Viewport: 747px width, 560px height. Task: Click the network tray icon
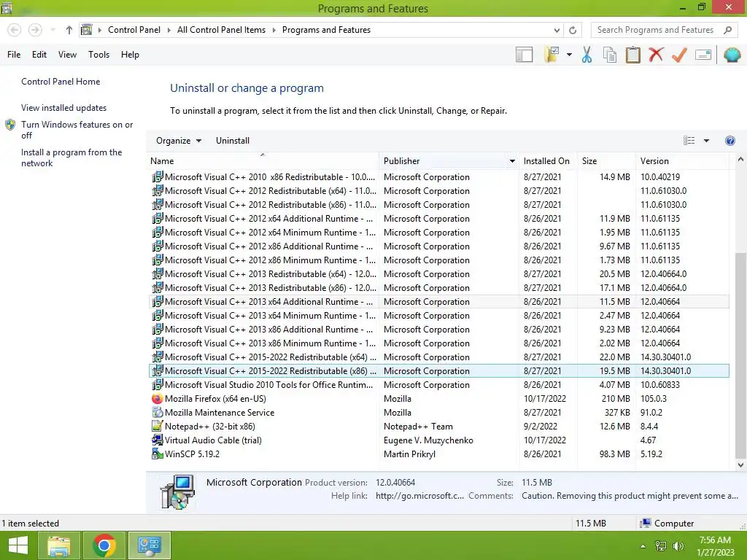click(x=661, y=546)
